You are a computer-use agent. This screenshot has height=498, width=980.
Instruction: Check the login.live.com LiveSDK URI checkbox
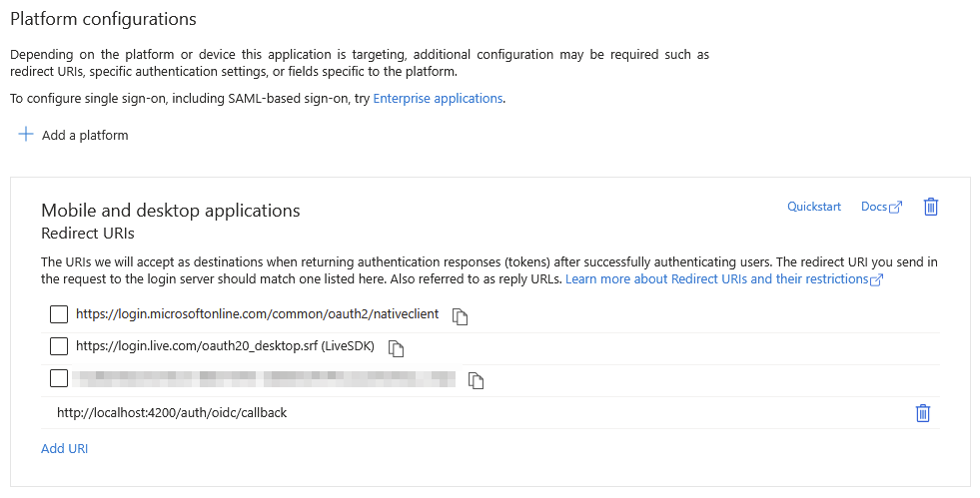(x=59, y=345)
